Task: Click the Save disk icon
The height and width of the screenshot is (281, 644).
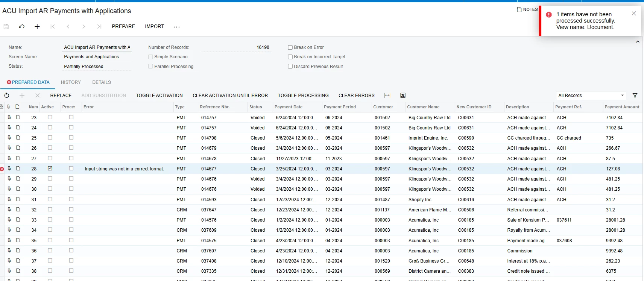Action: coord(6,26)
